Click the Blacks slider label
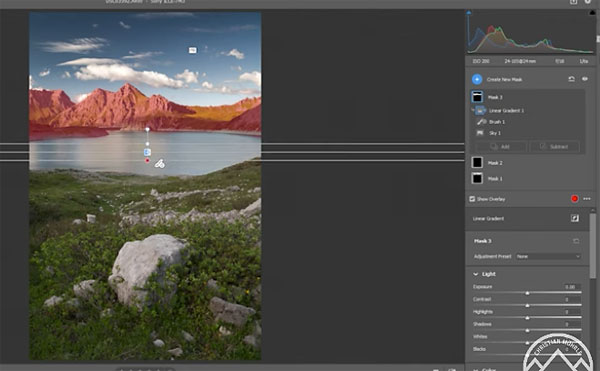600x371 pixels. tap(479, 349)
